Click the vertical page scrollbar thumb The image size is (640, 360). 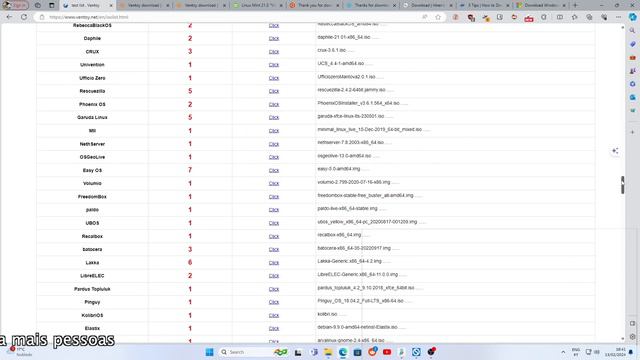click(x=622, y=185)
